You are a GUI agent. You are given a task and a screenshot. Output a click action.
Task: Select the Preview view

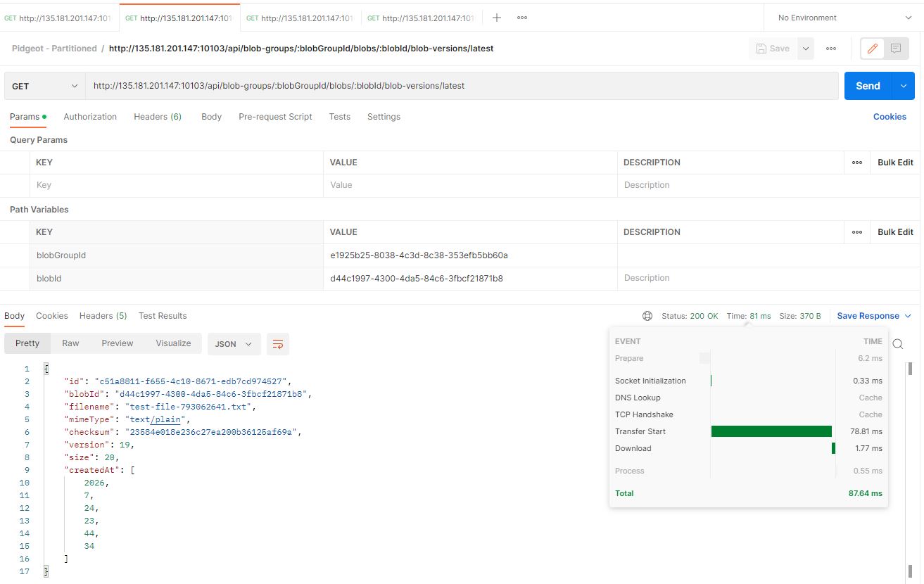(118, 343)
